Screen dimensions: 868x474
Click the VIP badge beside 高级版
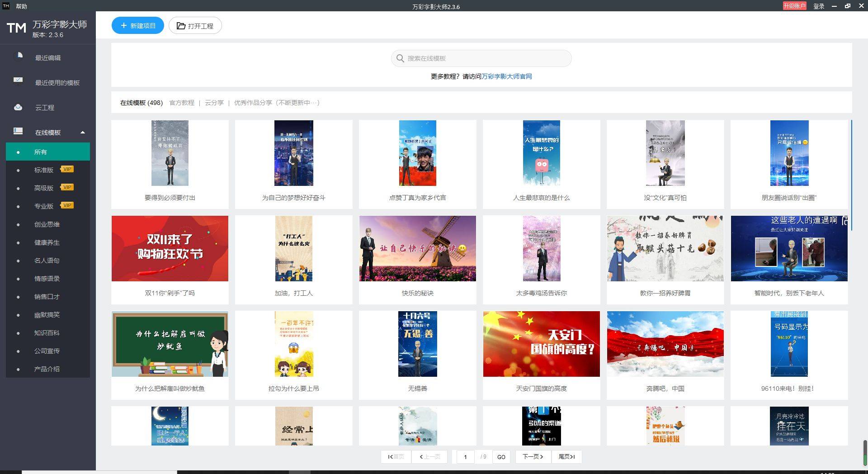[67, 187]
